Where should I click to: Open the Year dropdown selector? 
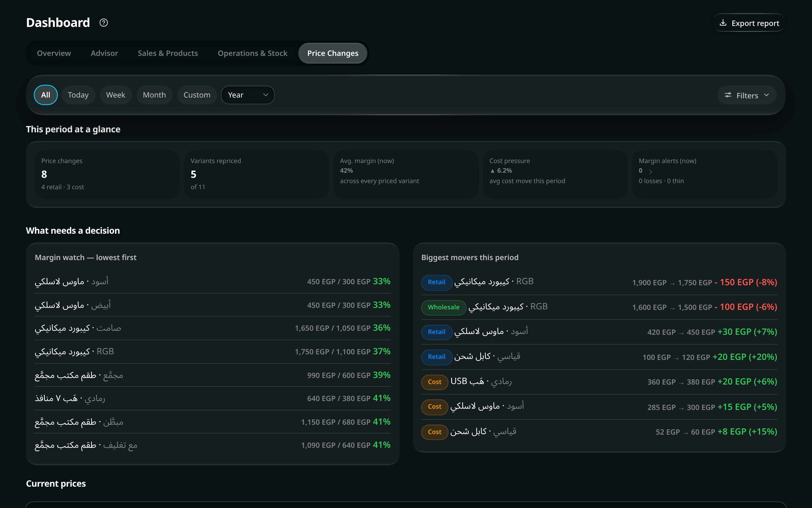tap(248, 95)
